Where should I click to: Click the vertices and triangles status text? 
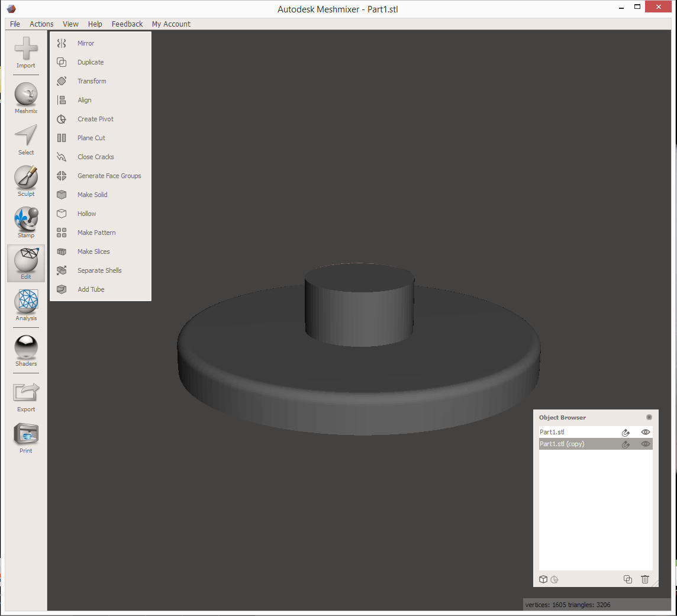tap(568, 605)
